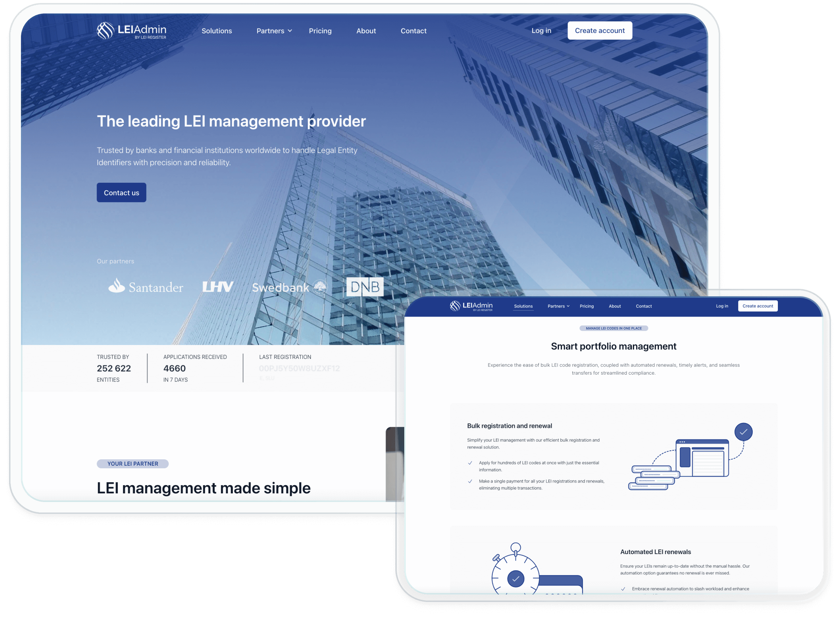Click the Create account button
The width and height of the screenshot is (840, 617).
599,31
